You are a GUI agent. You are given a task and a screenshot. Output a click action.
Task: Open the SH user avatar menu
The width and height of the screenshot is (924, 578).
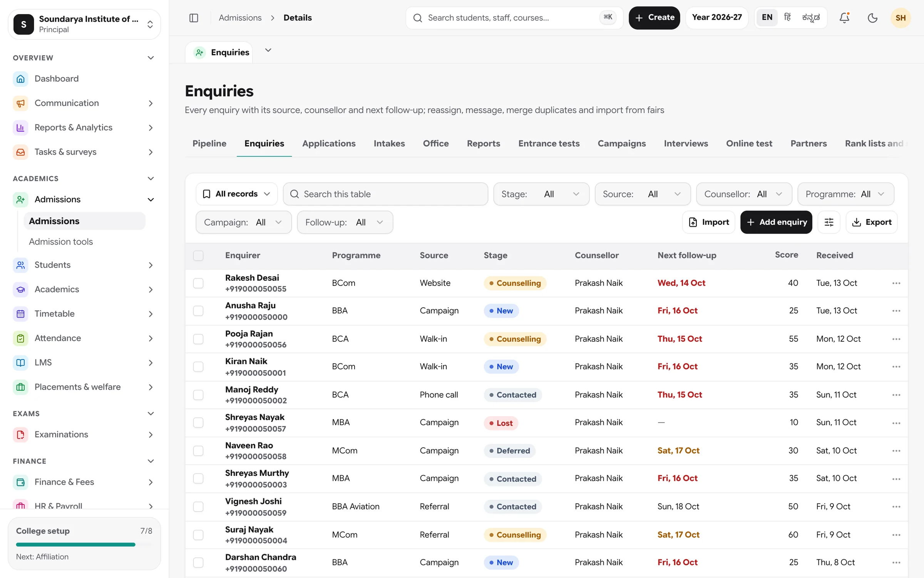click(x=901, y=18)
